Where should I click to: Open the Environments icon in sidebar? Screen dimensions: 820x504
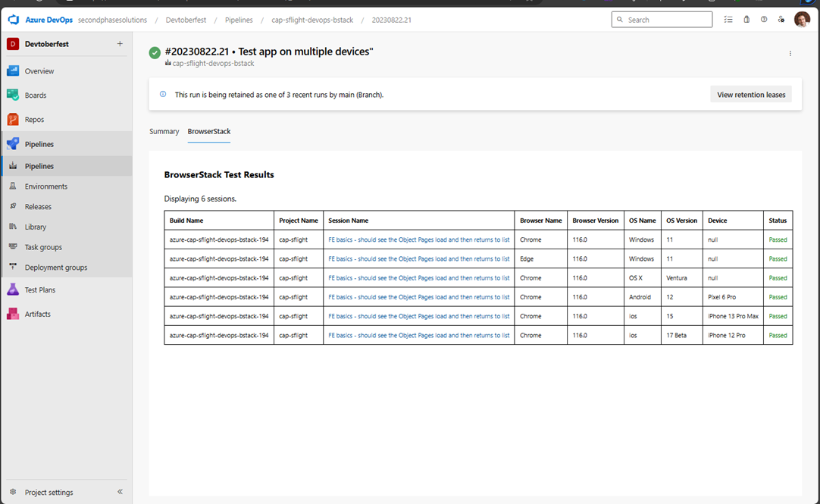[13, 186]
